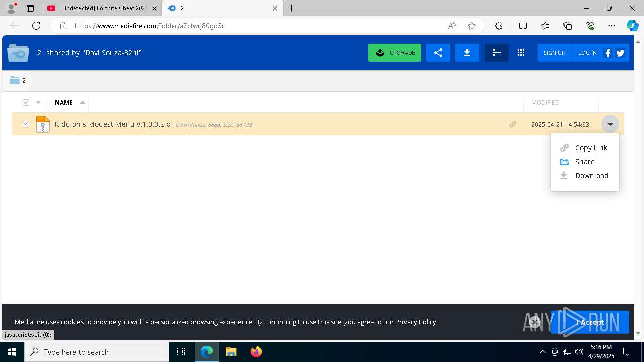644x362 pixels.
Task: Log in with Twitter icon
Action: (x=620, y=53)
